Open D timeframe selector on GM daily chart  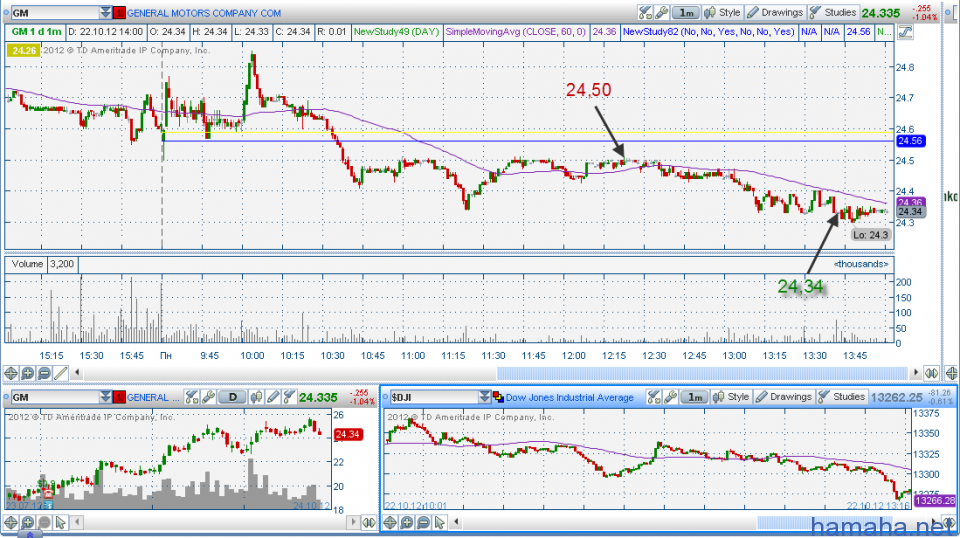click(x=233, y=397)
